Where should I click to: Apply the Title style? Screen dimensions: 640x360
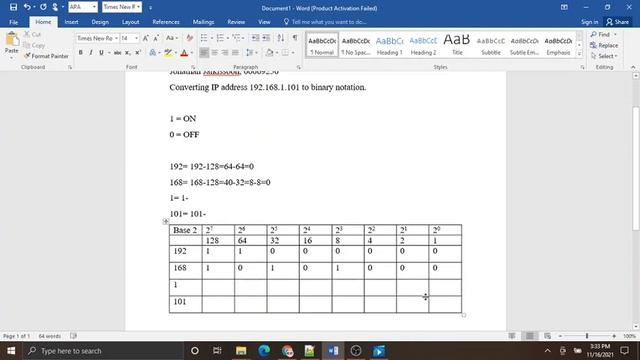coord(457,45)
